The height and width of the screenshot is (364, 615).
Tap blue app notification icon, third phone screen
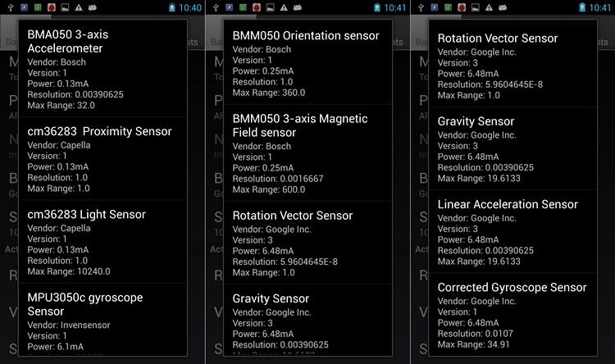tap(435, 7)
